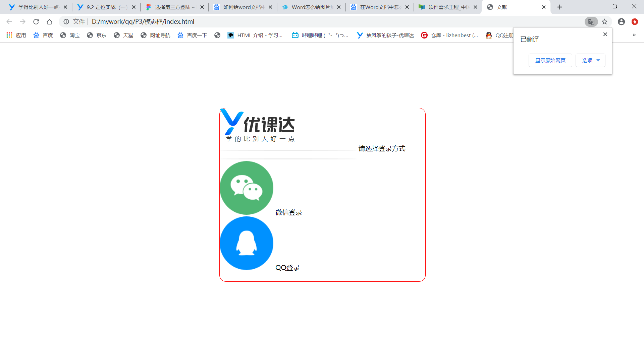Screen dimensions: 644x345
Task: Click the address bar URL field
Action: (x=335, y=22)
